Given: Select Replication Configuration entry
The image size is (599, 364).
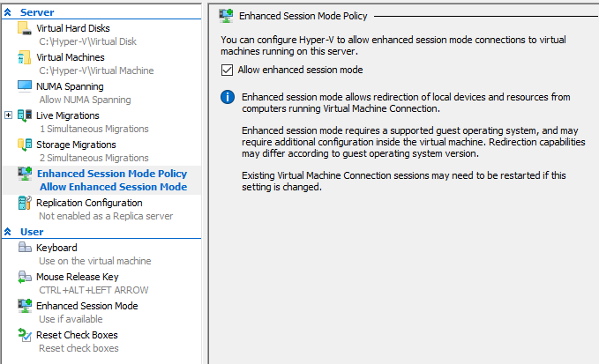Looking at the screenshot, I should (89, 203).
